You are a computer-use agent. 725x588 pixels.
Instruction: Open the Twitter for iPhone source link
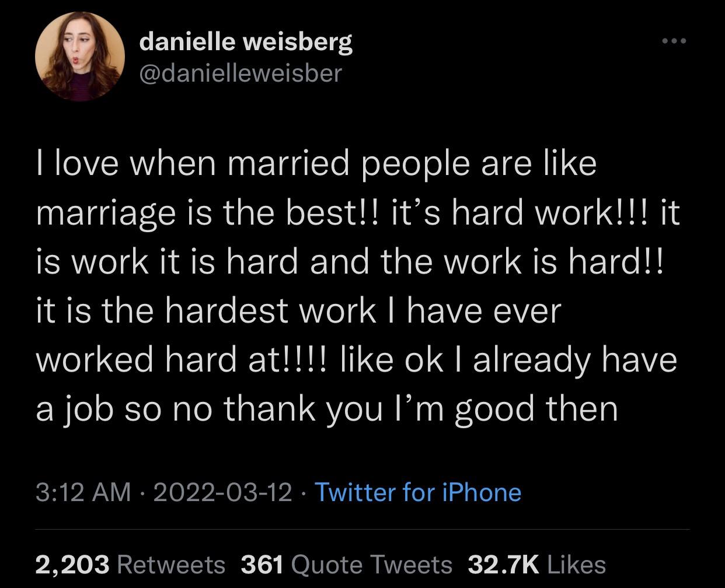tap(418, 492)
